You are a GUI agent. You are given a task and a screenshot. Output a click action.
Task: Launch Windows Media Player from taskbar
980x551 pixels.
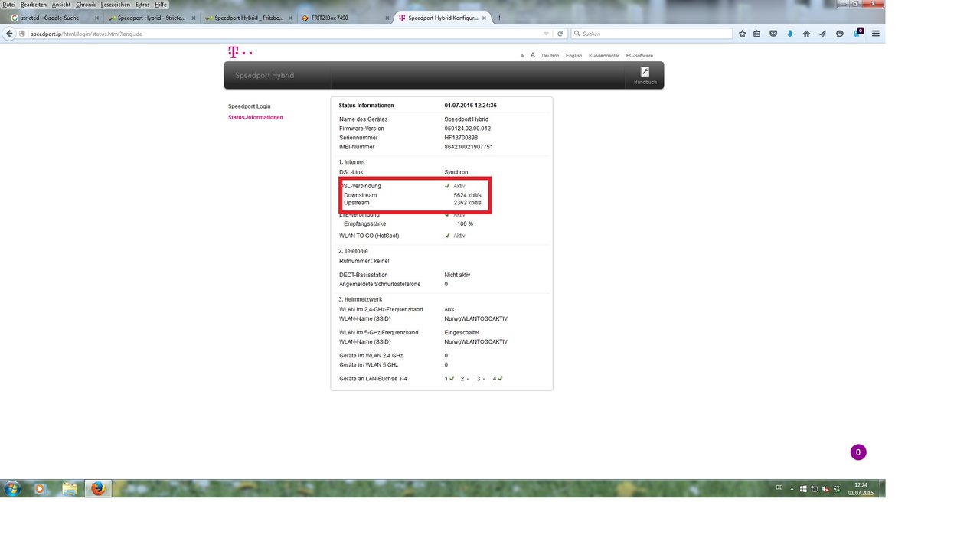(x=41, y=488)
